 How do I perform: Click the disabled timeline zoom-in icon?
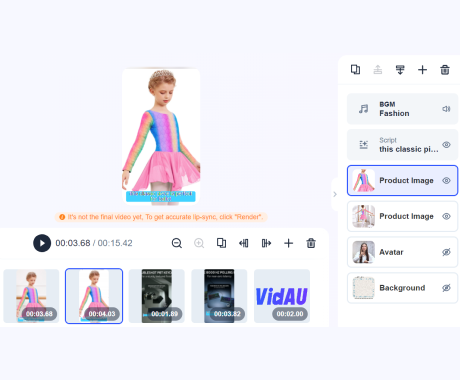pyautogui.click(x=199, y=243)
